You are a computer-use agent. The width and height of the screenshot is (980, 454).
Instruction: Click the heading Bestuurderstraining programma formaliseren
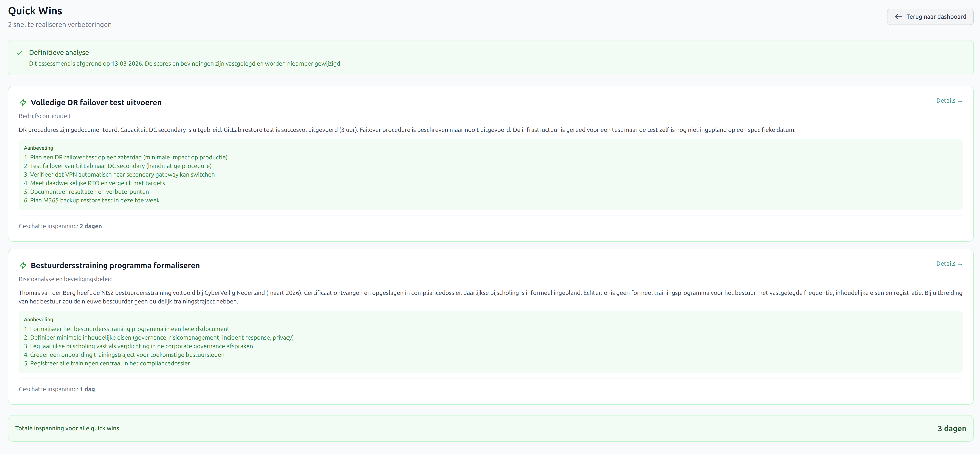(115, 265)
